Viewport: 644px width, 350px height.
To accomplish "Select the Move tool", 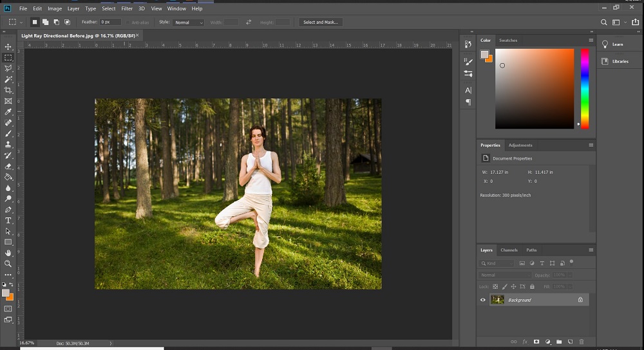I will point(8,47).
